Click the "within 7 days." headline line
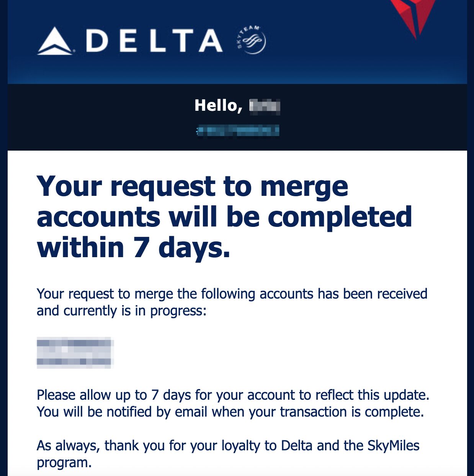This screenshot has width=474, height=476. pos(134,248)
